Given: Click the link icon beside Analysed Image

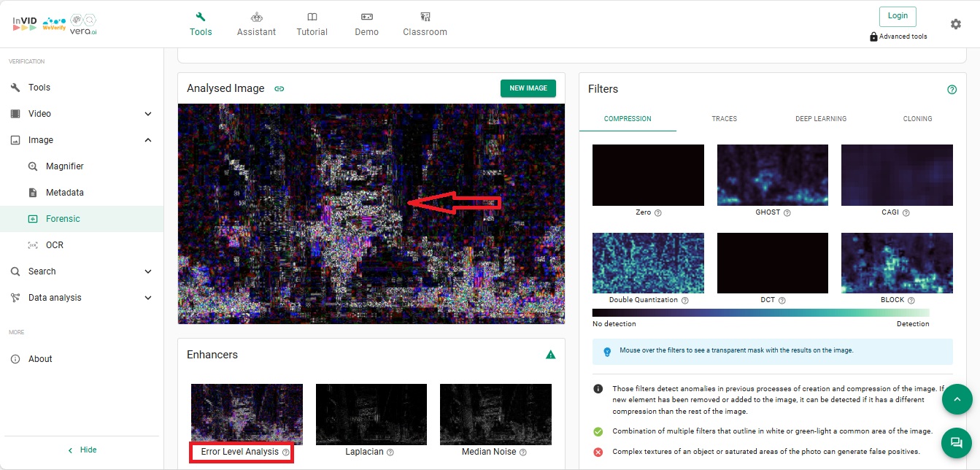Looking at the screenshot, I should [x=279, y=89].
